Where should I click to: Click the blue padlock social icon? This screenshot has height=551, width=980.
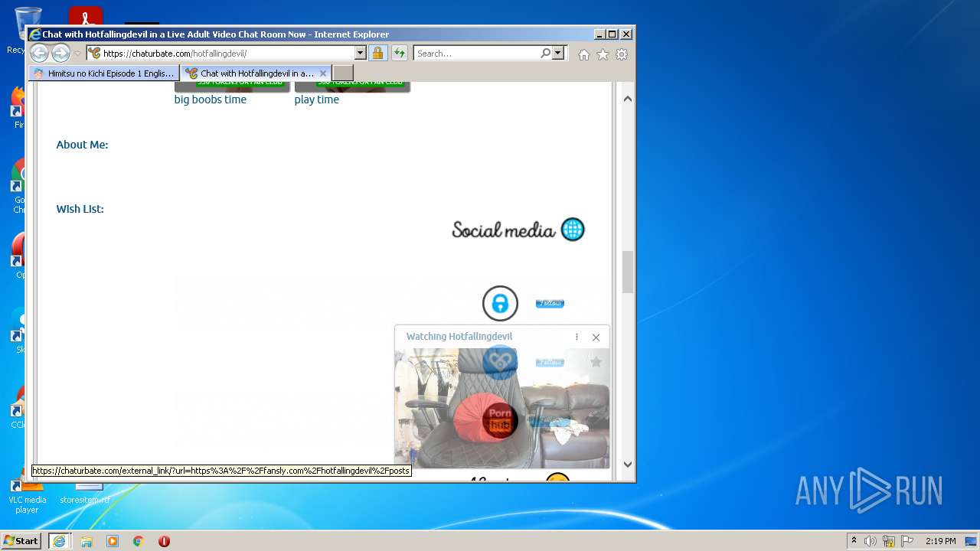(x=500, y=304)
